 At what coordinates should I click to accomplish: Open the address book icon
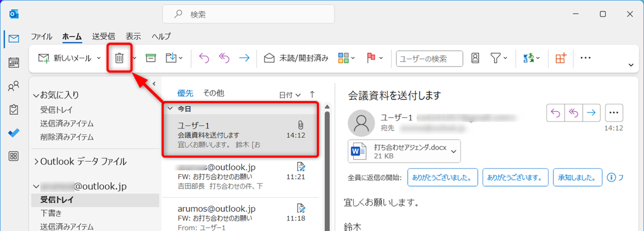pyautogui.click(x=475, y=58)
